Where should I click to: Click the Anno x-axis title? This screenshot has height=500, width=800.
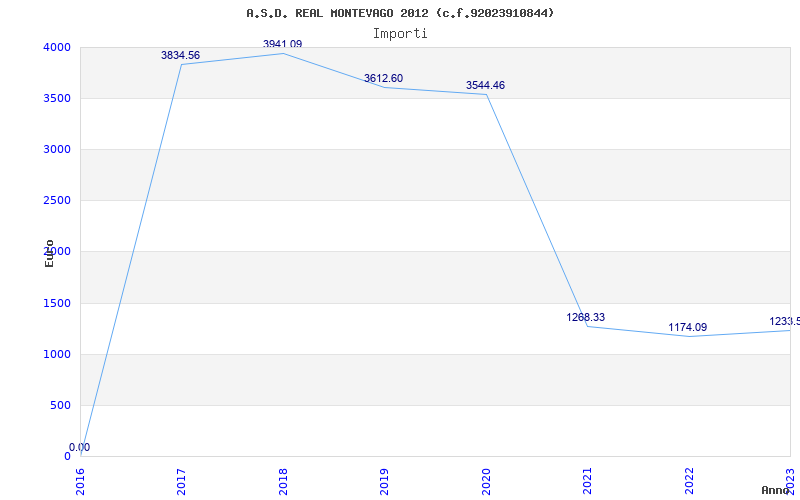775,490
